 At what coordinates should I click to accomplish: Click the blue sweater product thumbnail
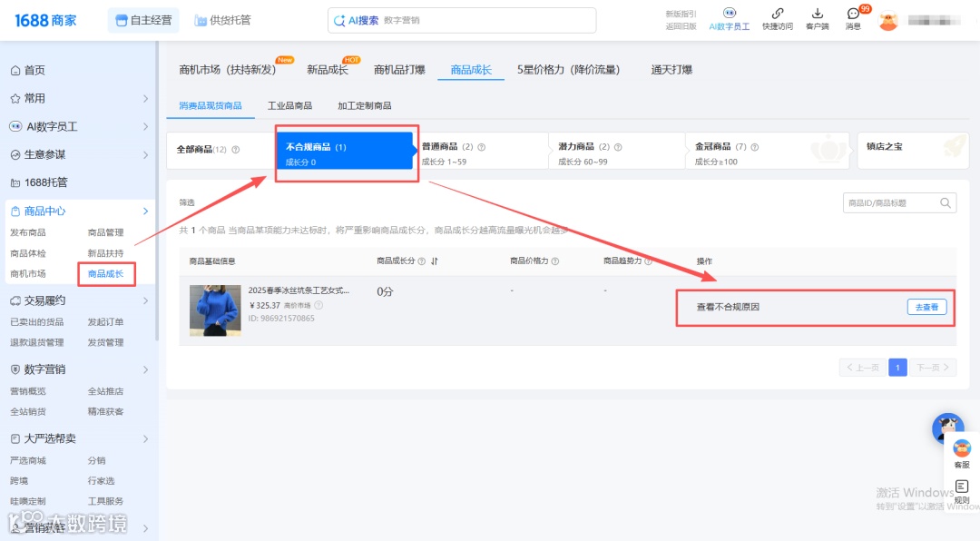click(215, 310)
